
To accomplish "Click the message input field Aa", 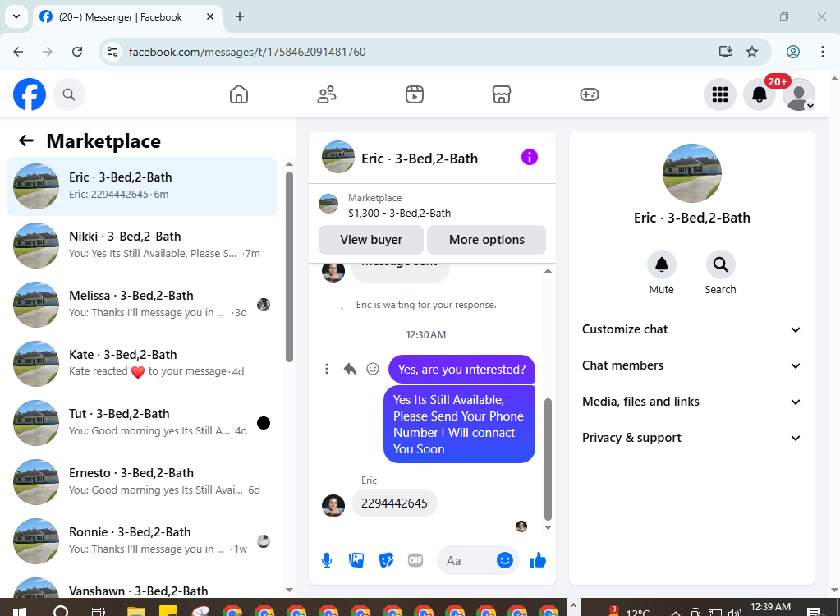I will pyautogui.click(x=465, y=560).
